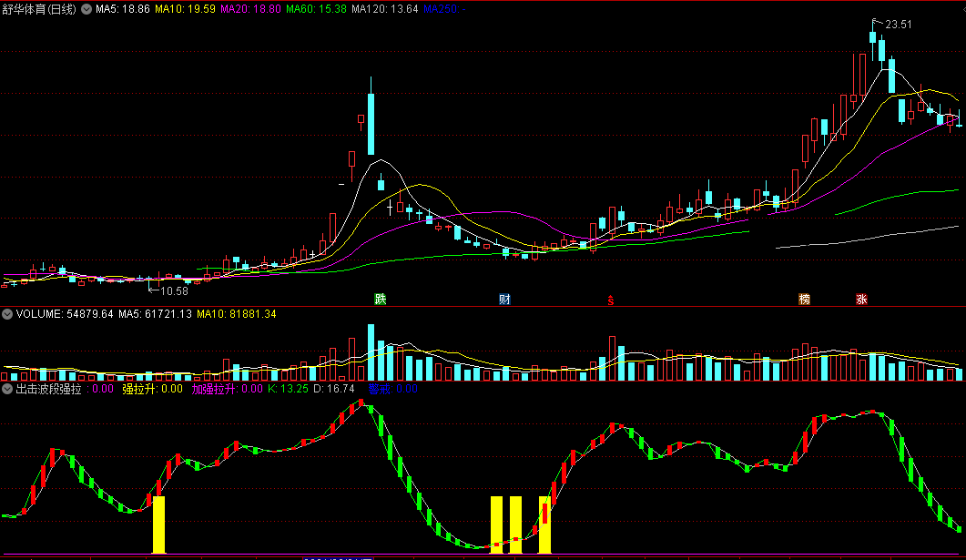This screenshot has height=560, width=966.
Task: Click the MA5: 18.86 legend label
Action: click(123, 9)
